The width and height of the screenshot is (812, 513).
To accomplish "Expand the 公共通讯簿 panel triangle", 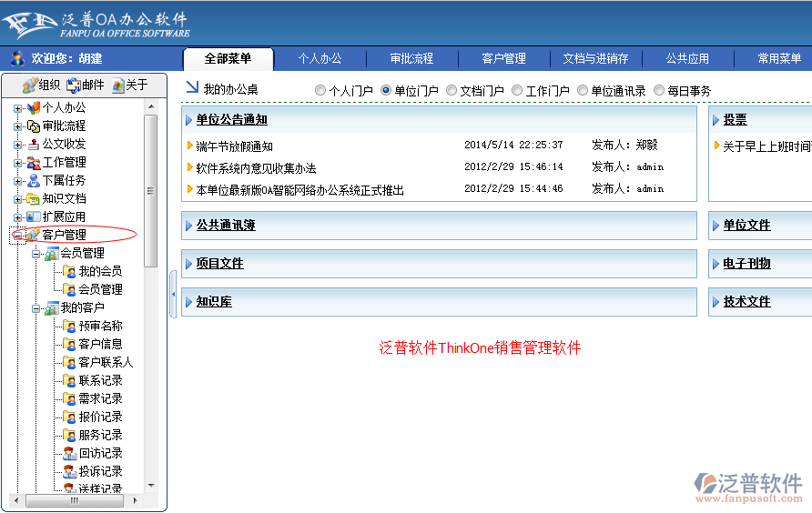I will 188,226.
